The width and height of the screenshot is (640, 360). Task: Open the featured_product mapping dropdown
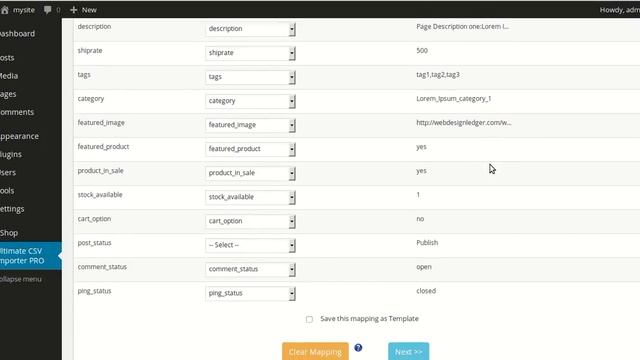point(250,149)
